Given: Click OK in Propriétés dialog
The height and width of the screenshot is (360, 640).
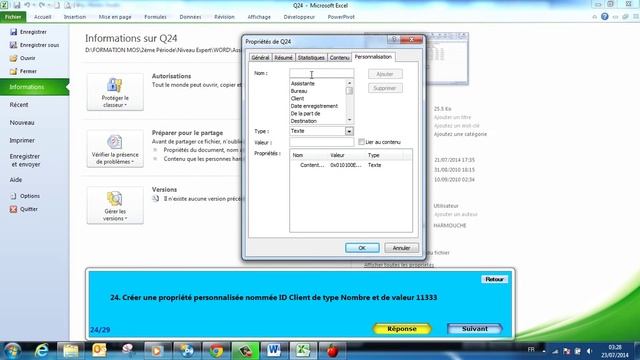Looking at the screenshot, I should click(x=362, y=248).
